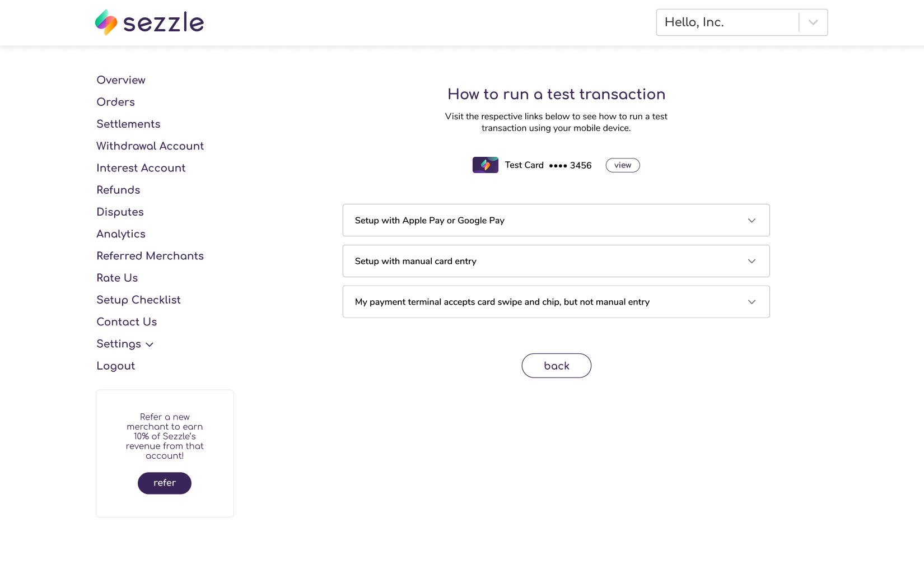Screen dimensions: 924x578
Task: Click the Sezzle logo icon
Action: coord(106,22)
